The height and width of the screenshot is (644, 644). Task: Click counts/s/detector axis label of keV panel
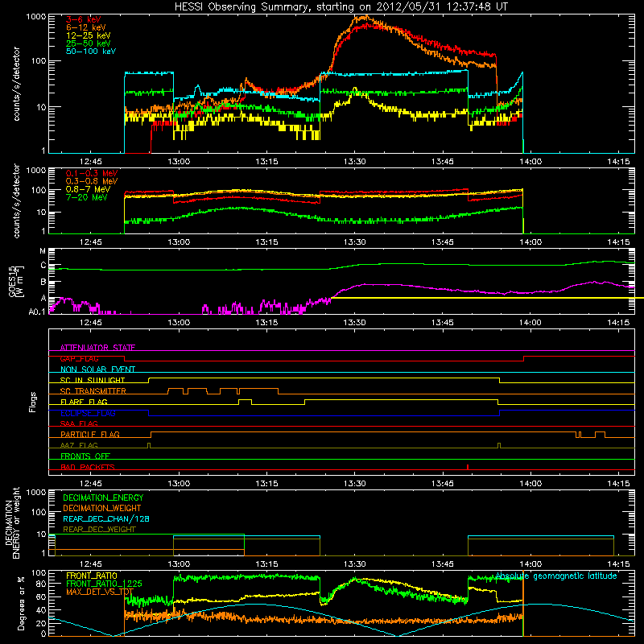pyautogui.click(x=16, y=84)
